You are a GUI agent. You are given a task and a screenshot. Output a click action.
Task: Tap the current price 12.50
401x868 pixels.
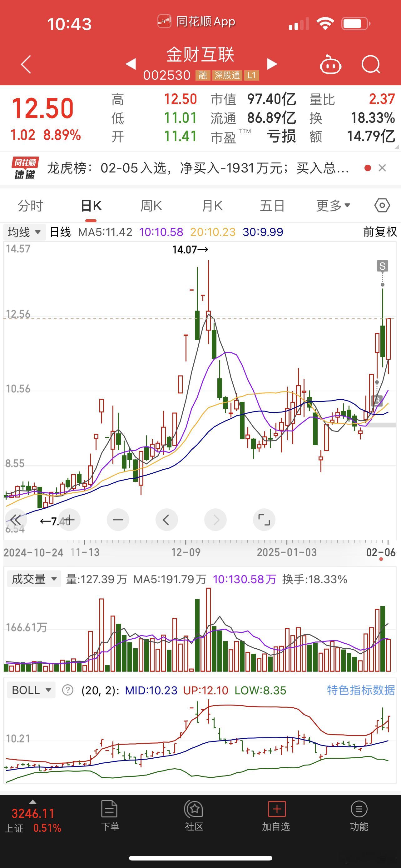coord(43,108)
